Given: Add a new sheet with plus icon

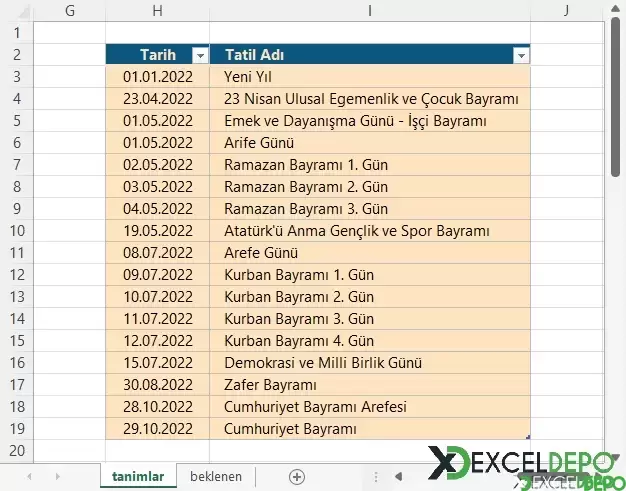Looking at the screenshot, I should 297,477.
